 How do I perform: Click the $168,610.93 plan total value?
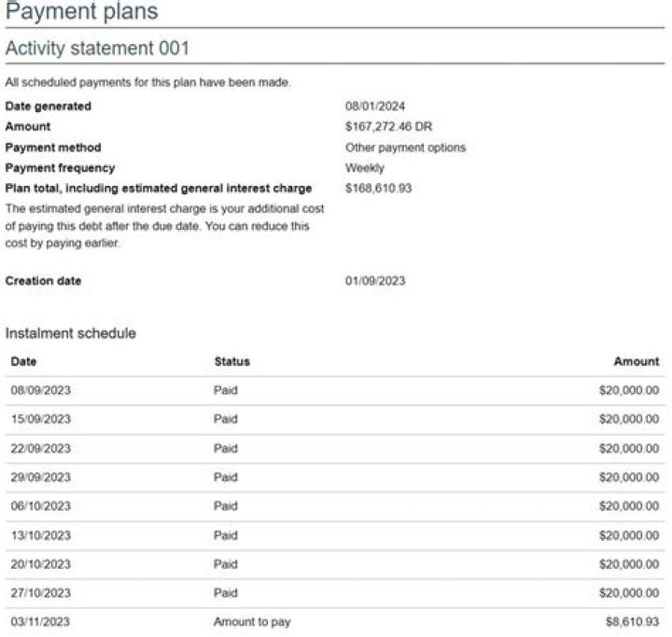point(378,189)
